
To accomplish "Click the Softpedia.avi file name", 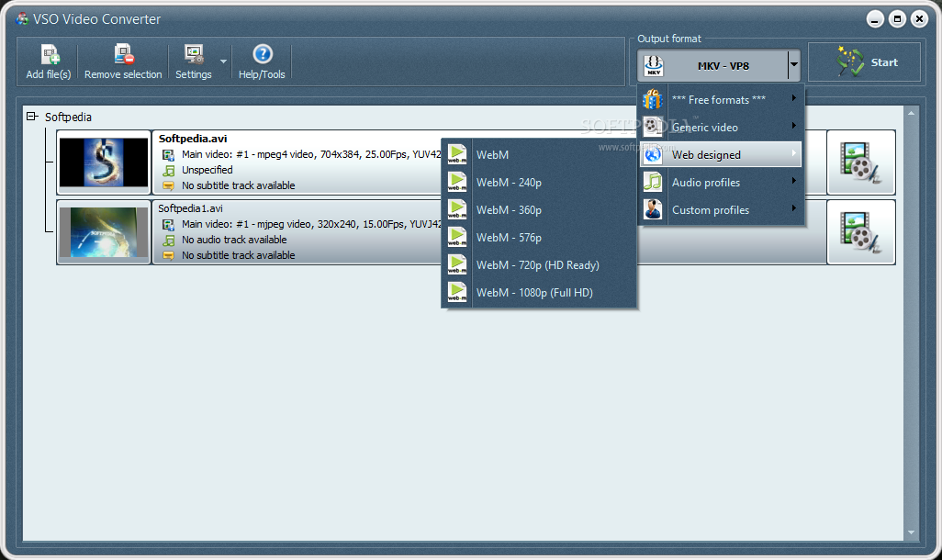I will 193,139.
